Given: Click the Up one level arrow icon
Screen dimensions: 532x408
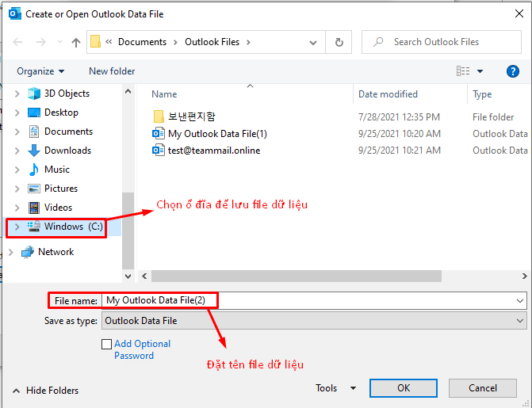Looking at the screenshot, I should (76, 43).
